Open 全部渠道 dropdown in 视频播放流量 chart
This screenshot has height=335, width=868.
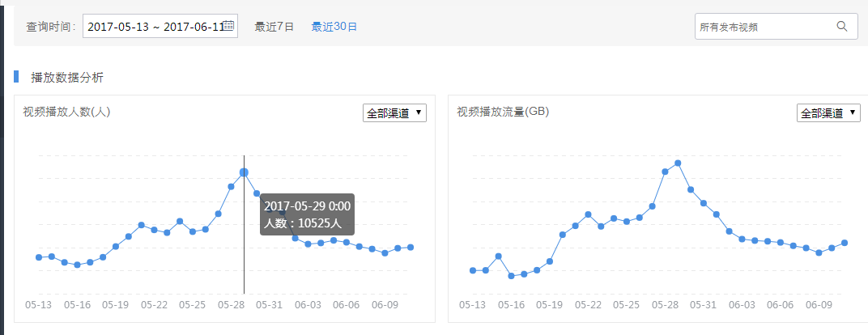point(828,113)
